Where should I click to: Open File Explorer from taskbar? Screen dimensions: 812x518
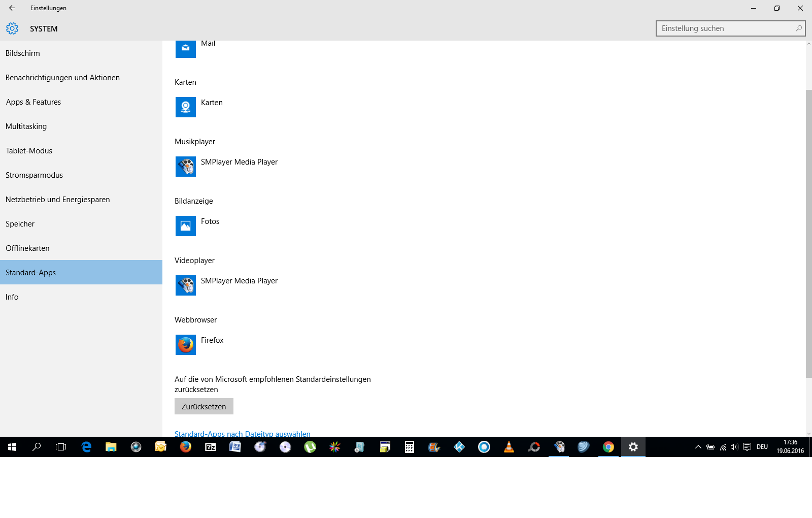click(111, 447)
